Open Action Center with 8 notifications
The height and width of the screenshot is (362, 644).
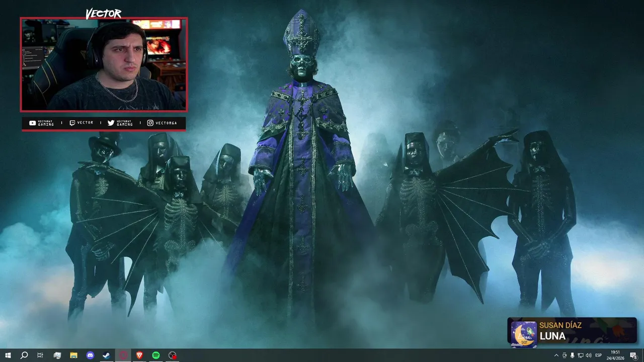[633, 355]
